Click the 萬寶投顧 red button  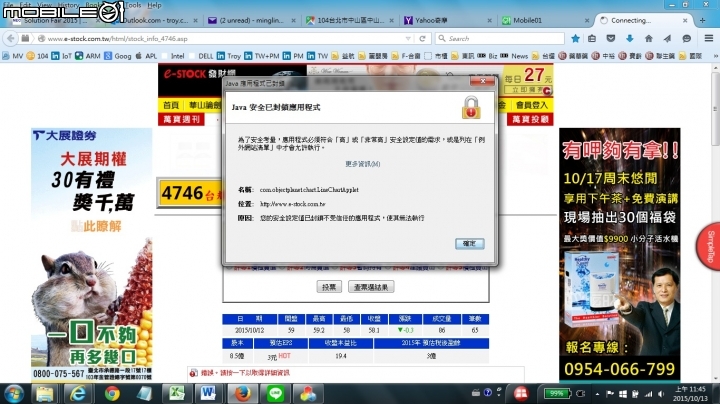click(530, 119)
